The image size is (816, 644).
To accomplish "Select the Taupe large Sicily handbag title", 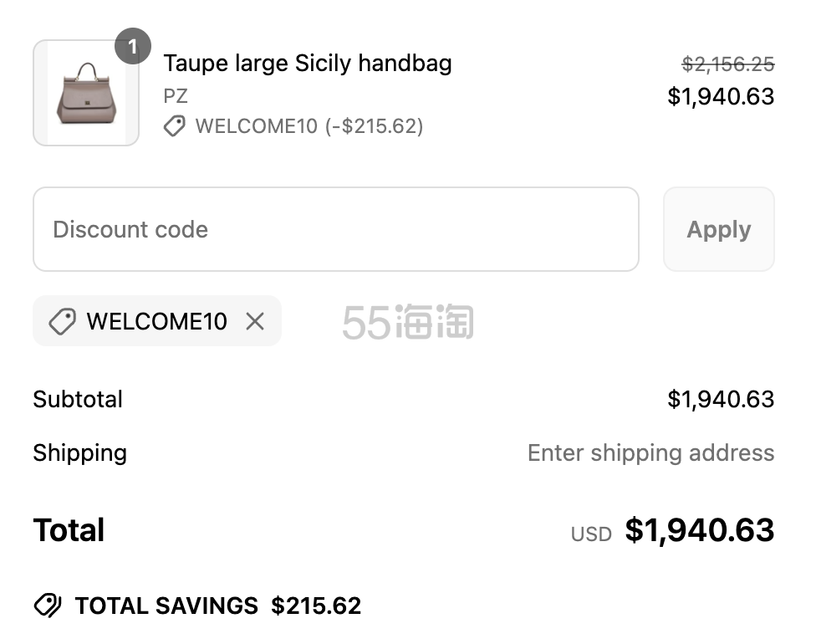I will 308,64.
